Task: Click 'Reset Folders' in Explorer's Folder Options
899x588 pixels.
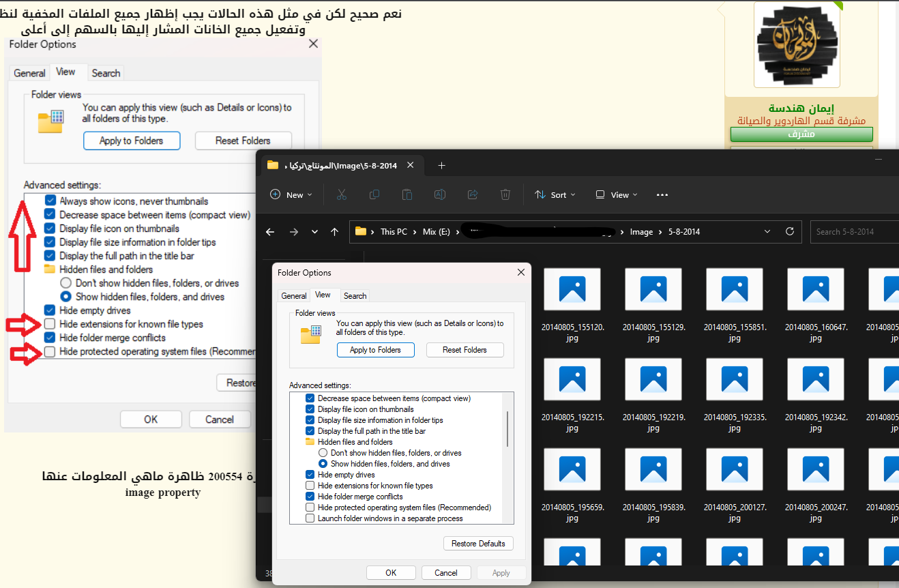Action: (x=465, y=350)
